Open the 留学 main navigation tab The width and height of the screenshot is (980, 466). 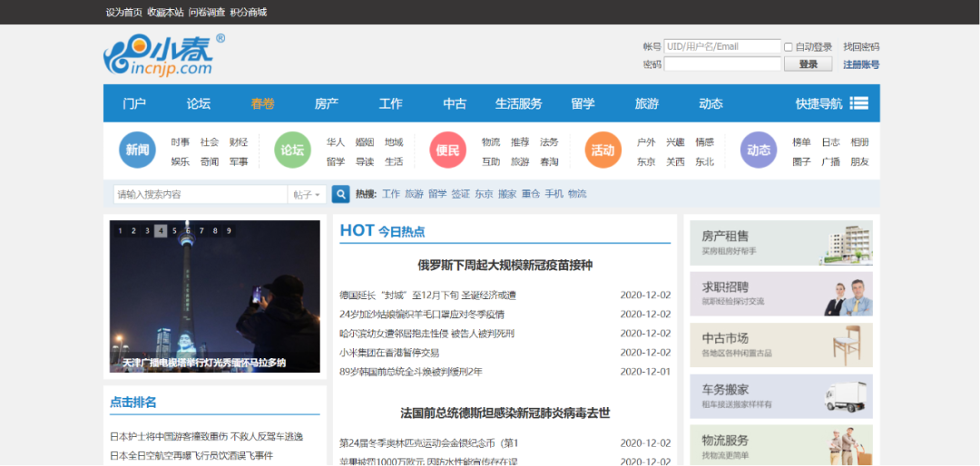[583, 103]
